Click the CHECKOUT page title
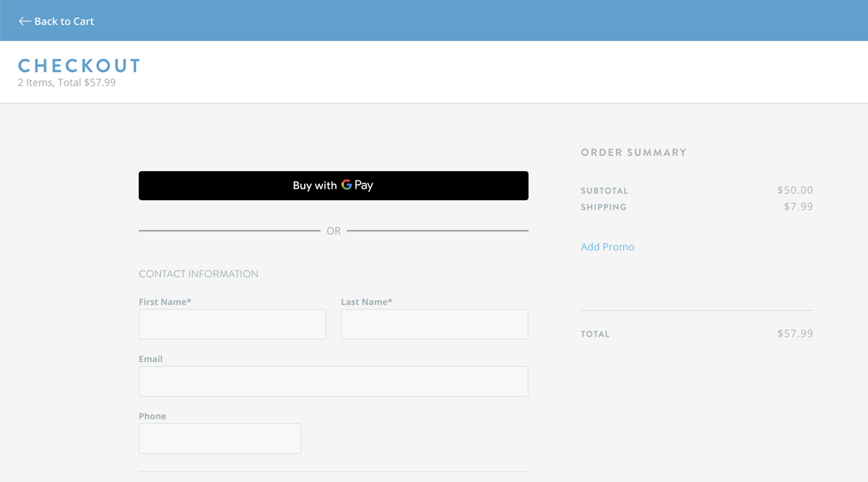Image resolution: width=868 pixels, height=482 pixels. 79,66
